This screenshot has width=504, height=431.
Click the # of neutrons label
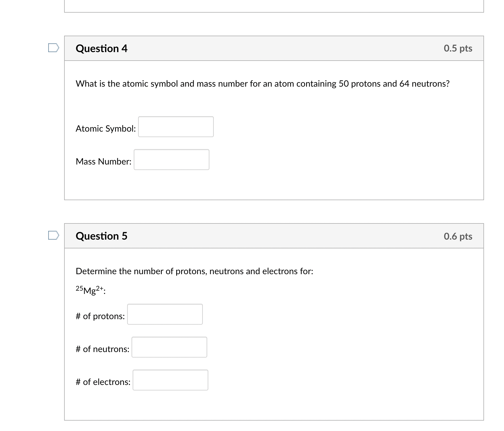pyautogui.click(x=102, y=349)
